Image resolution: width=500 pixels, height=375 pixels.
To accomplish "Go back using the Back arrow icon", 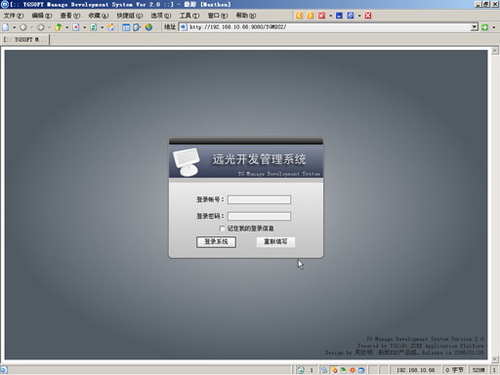I will point(23,27).
